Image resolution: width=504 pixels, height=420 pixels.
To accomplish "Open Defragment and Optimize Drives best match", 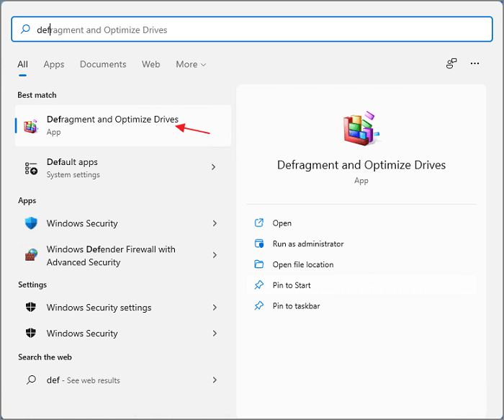I will (x=112, y=125).
